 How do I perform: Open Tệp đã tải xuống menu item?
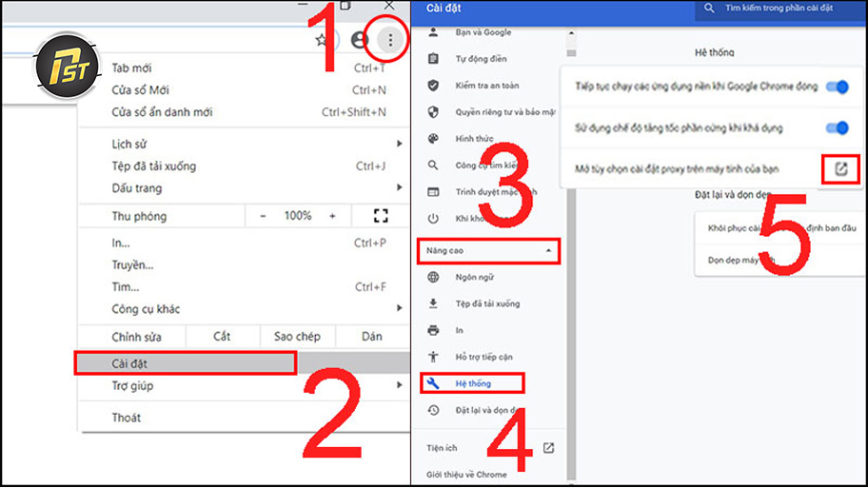244,166
